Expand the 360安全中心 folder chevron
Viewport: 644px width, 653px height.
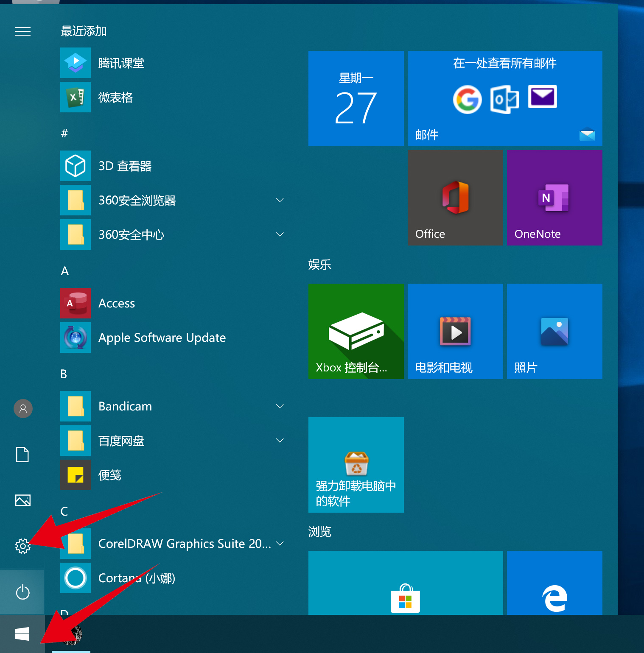pyautogui.click(x=280, y=234)
